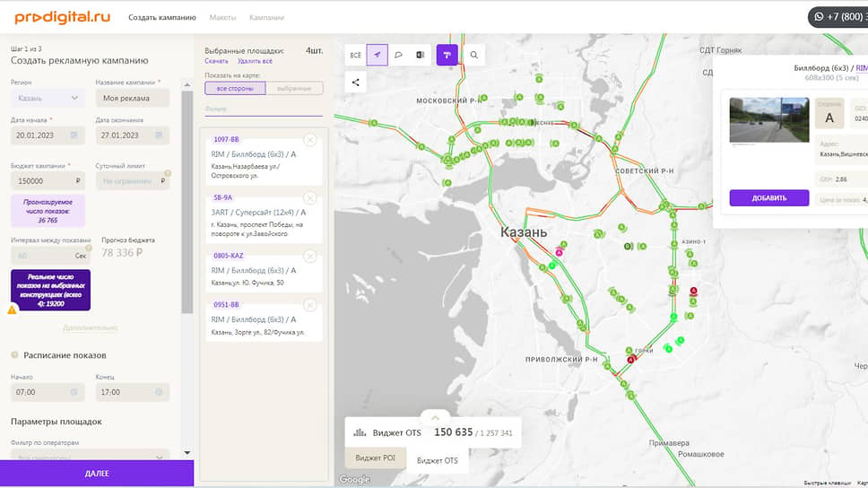Remove the 0805-KAZ site from the list
The image size is (868, 488).
(x=310, y=256)
